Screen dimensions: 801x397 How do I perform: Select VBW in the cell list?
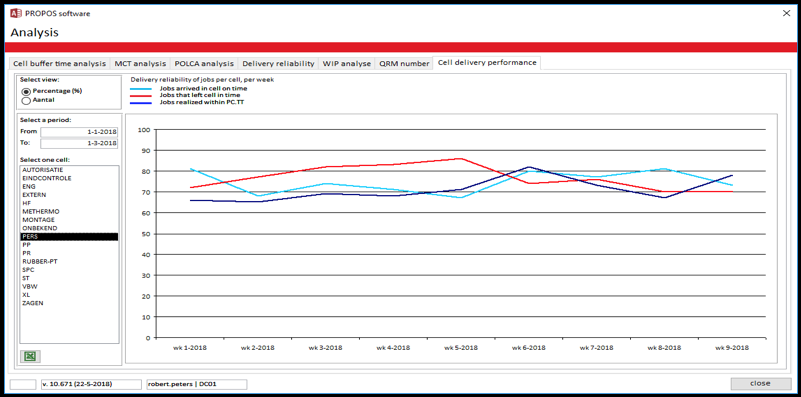coord(69,286)
